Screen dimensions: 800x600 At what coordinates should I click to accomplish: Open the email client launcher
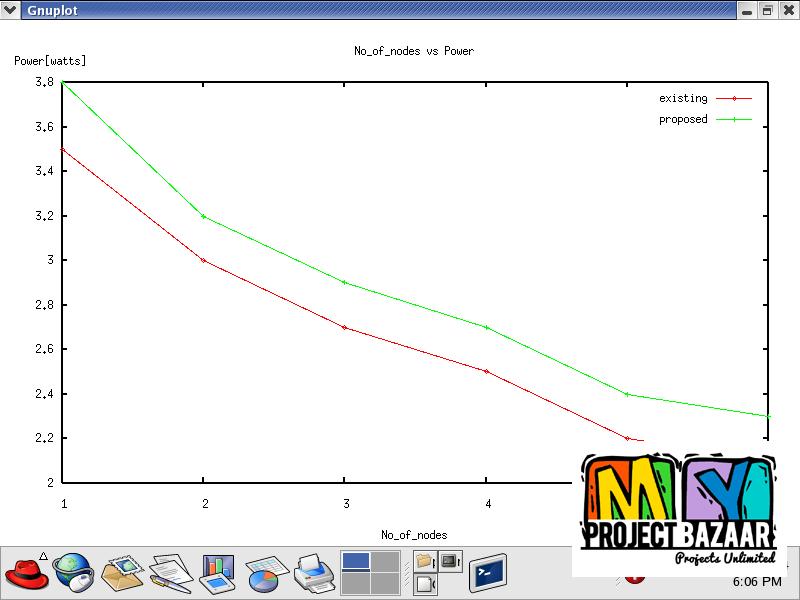[x=122, y=573]
